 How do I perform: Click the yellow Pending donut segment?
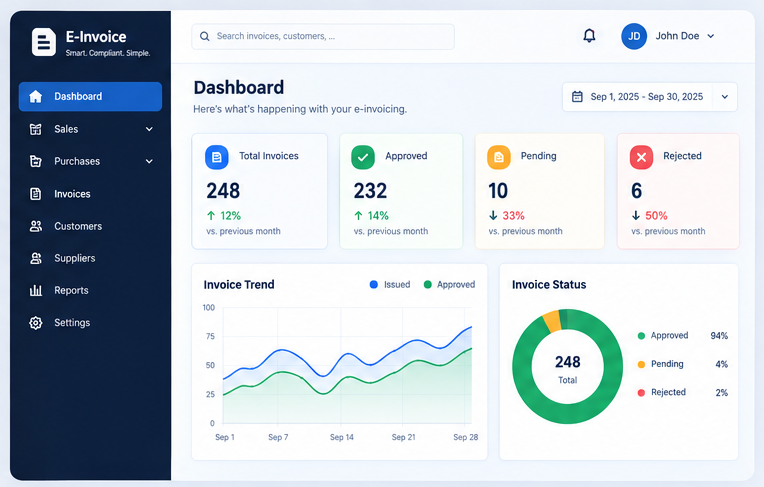pyautogui.click(x=552, y=322)
